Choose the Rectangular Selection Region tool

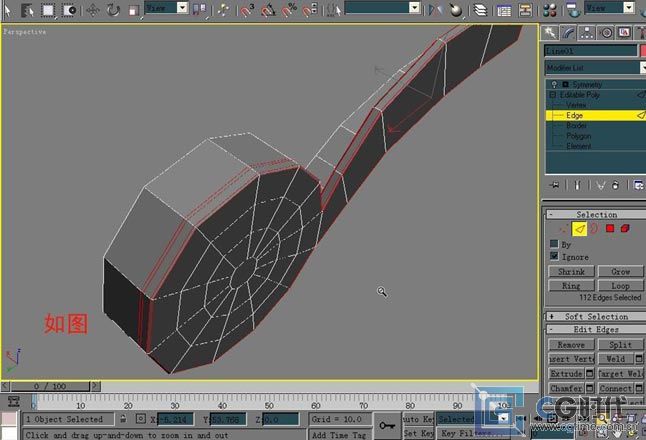48,10
